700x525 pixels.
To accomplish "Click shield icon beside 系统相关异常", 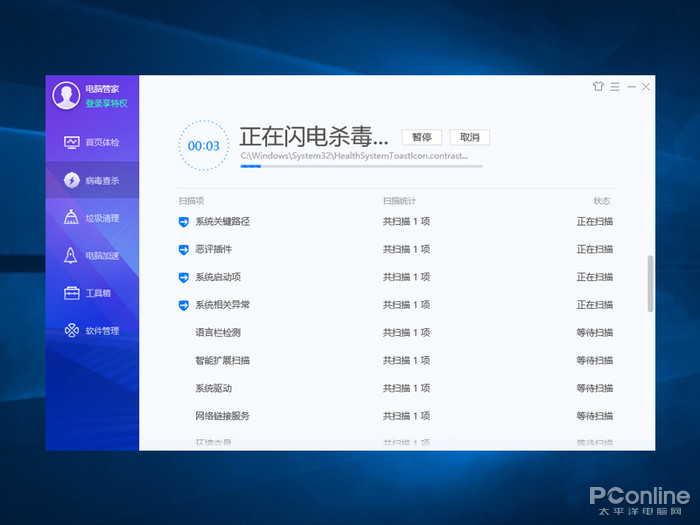I will coord(183,305).
